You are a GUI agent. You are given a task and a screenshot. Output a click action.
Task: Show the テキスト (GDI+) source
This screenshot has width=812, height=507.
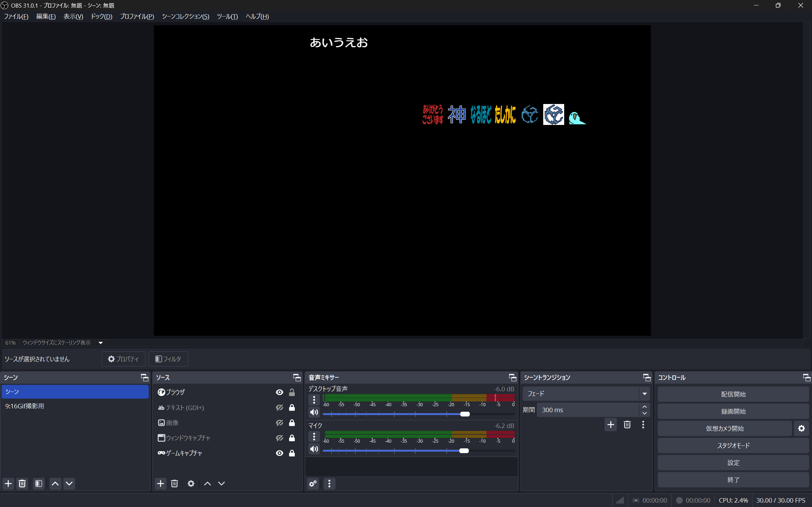point(280,408)
